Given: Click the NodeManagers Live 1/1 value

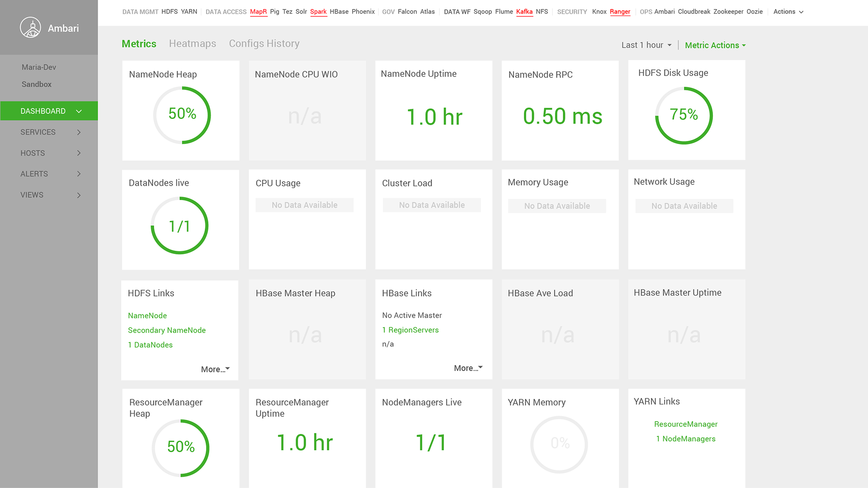Looking at the screenshot, I should 431,442.
